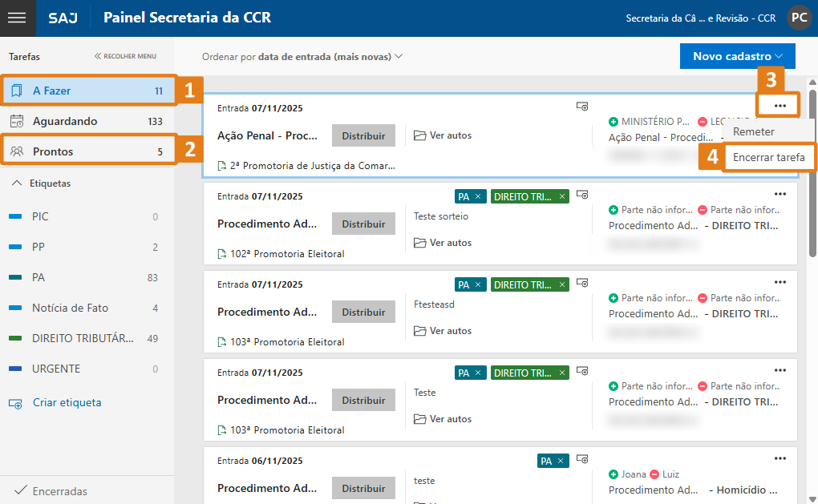The image size is (818, 504).
Task: Click the add-tag icon on first card
Action: click(583, 107)
